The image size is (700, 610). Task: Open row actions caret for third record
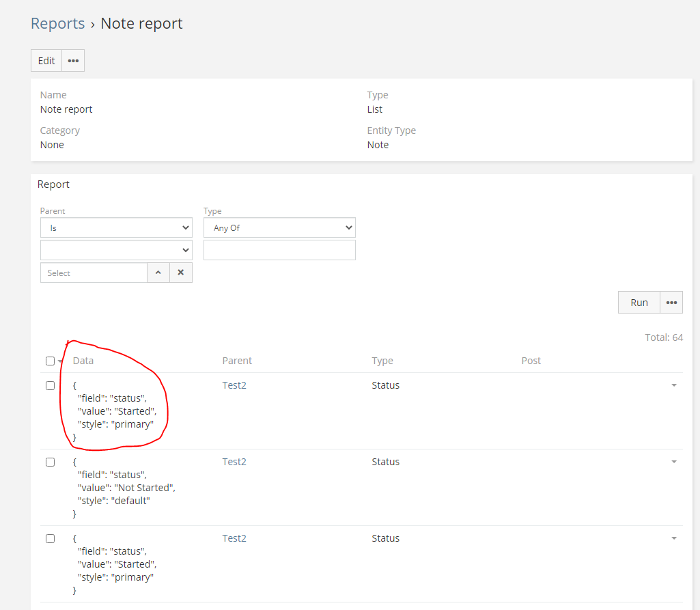click(x=673, y=539)
